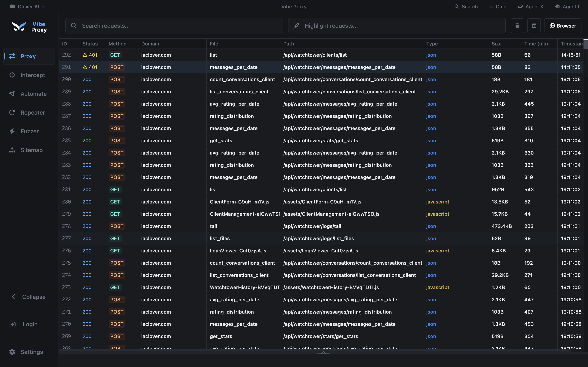Open Settings

click(26, 352)
